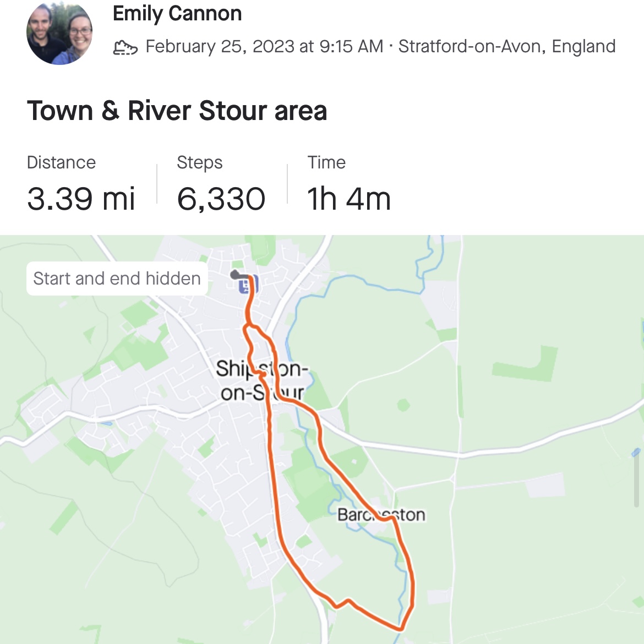Viewport: 644px width, 644px height.
Task: Click the Shipston-on-Stour map label
Action: tap(261, 380)
